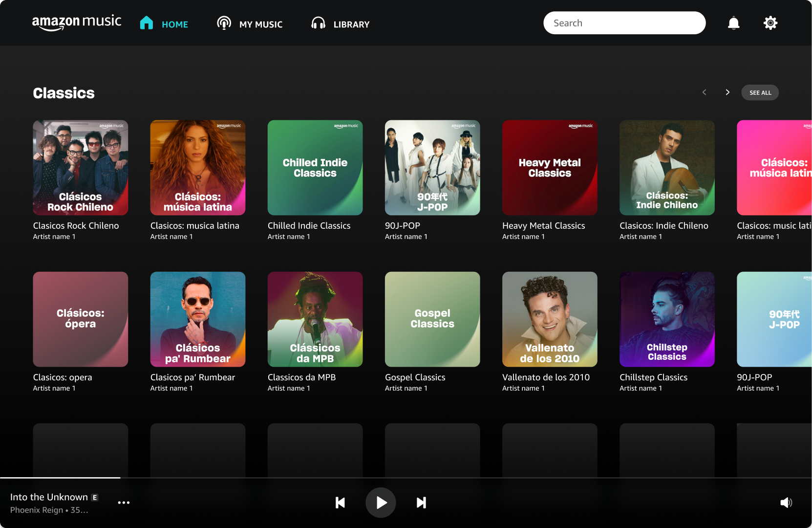Open the Heavy Metal Classics playlist cover
Screen dimensions: 812x528
[550, 168]
